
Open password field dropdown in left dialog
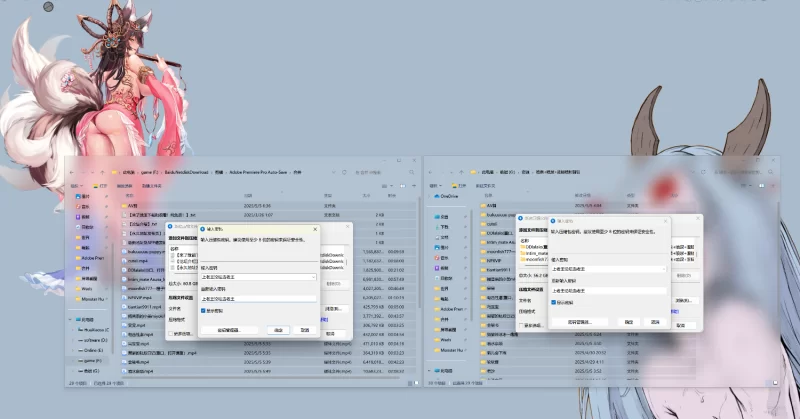coord(313,277)
